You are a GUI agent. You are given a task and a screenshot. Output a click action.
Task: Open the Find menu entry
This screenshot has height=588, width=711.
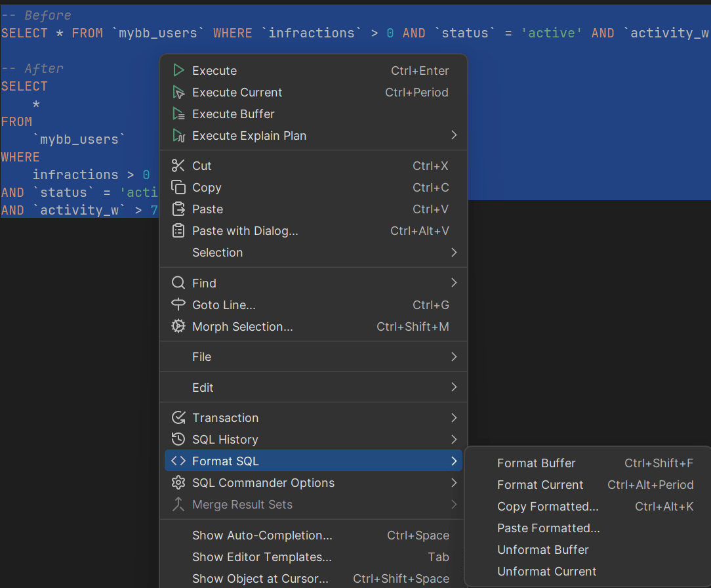click(x=314, y=283)
